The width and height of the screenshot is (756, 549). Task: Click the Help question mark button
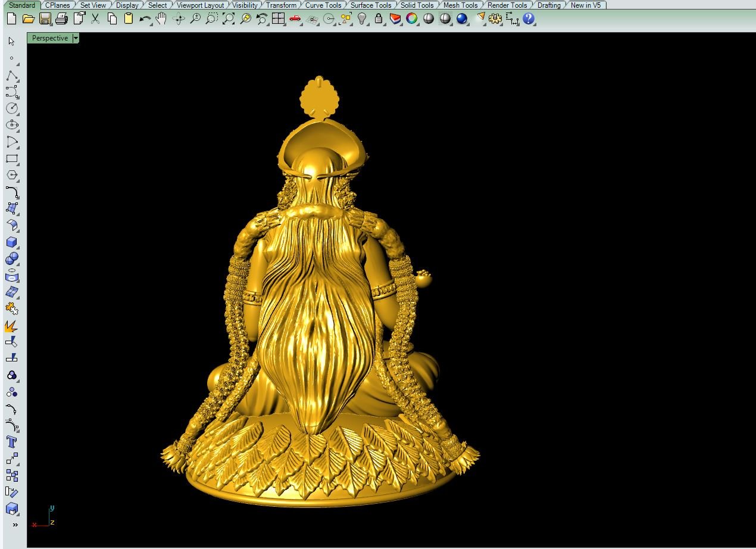pos(529,19)
